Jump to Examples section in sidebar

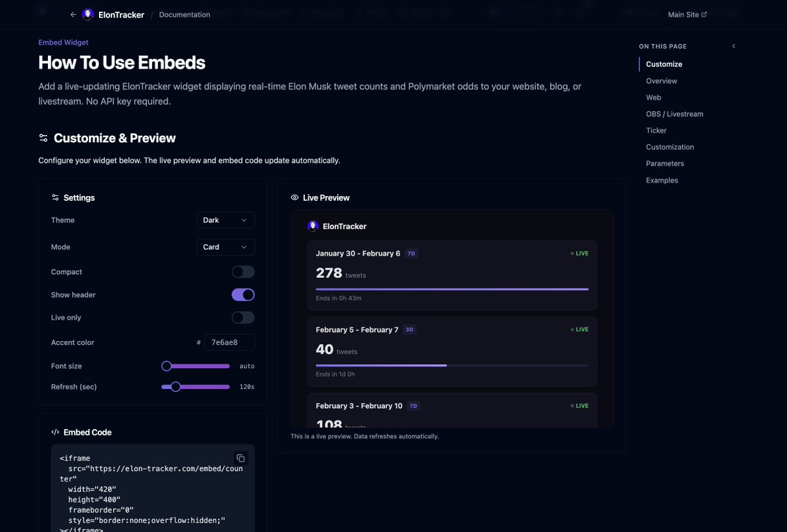(x=662, y=180)
